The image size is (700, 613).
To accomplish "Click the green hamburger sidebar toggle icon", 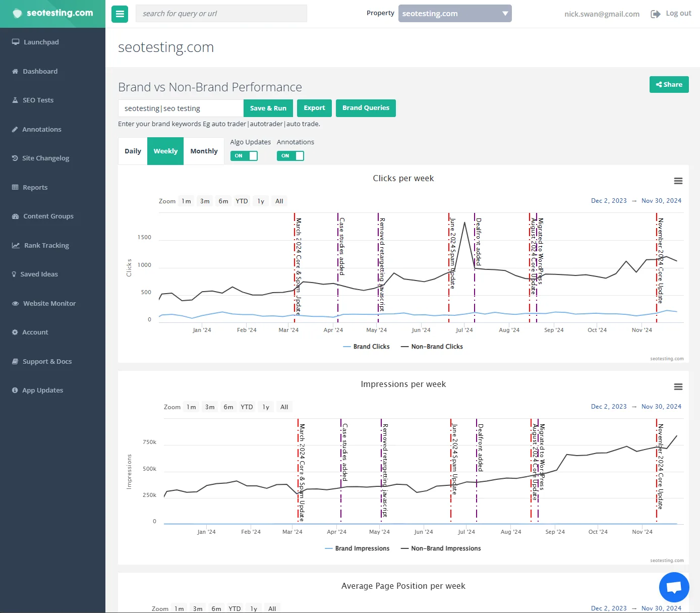I will click(x=120, y=14).
